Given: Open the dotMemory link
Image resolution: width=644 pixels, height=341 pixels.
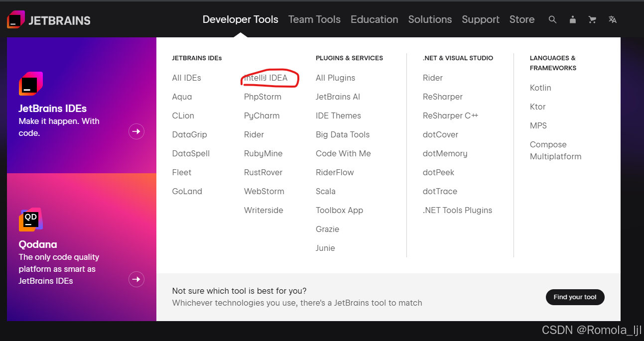Looking at the screenshot, I should pyautogui.click(x=445, y=153).
